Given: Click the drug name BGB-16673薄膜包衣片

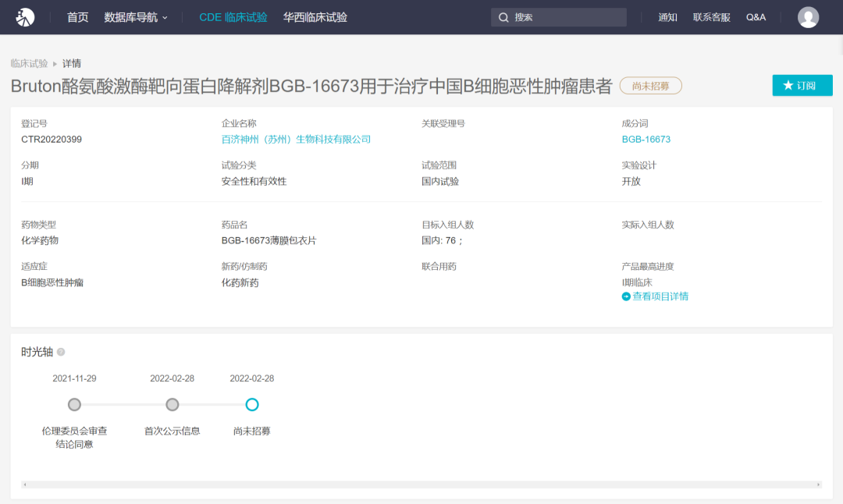Looking at the screenshot, I should (x=269, y=241).
